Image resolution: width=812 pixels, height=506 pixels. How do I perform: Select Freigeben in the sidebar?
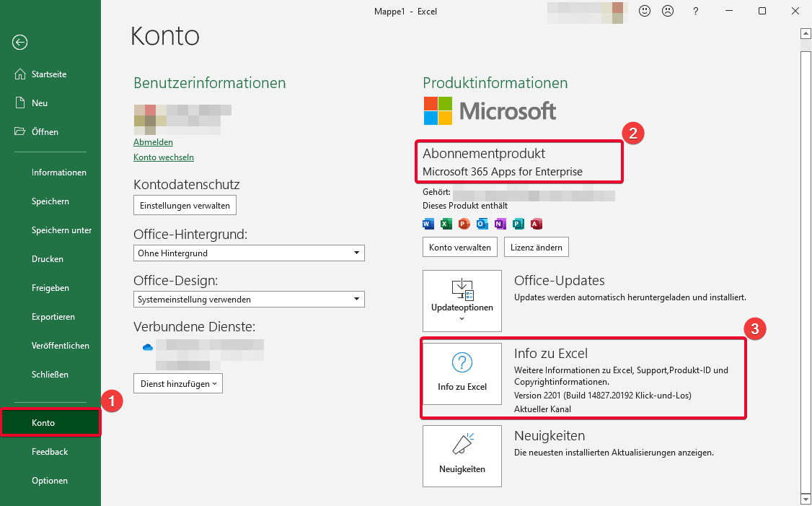(x=50, y=288)
